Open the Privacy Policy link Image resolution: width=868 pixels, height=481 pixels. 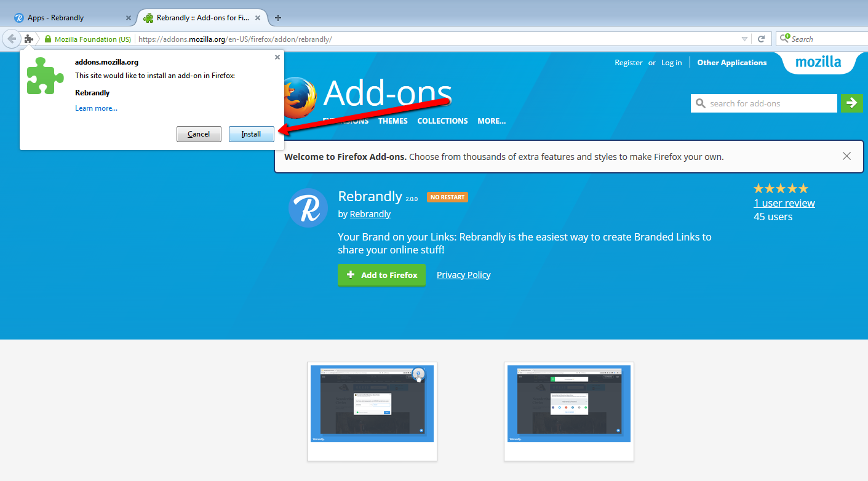pos(464,275)
